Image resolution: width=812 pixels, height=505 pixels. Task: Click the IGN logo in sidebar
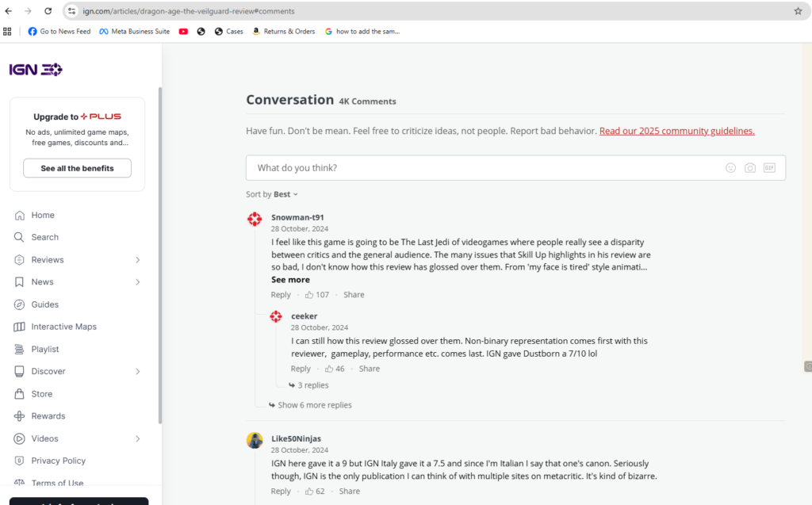coord(36,70)
